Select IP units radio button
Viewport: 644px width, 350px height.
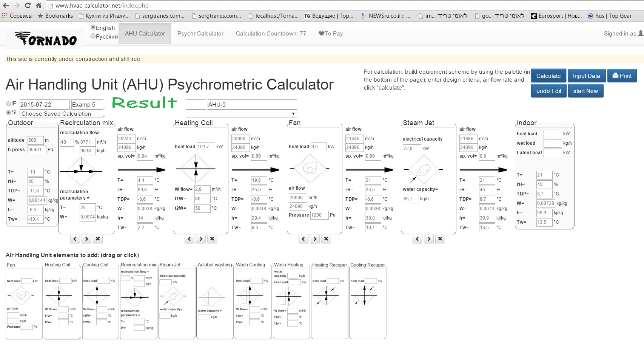pyautogui.click(x=8, y=104)
